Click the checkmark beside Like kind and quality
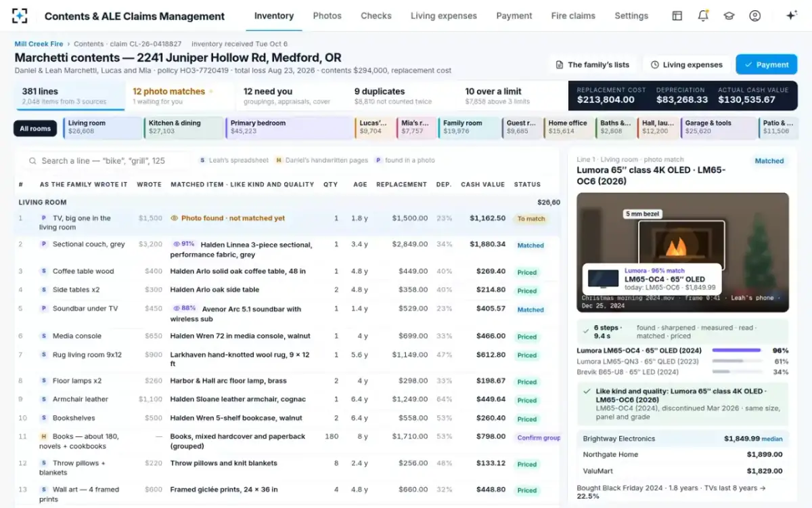Viewport: 812px width, 508px height. [x=585, y=391]
